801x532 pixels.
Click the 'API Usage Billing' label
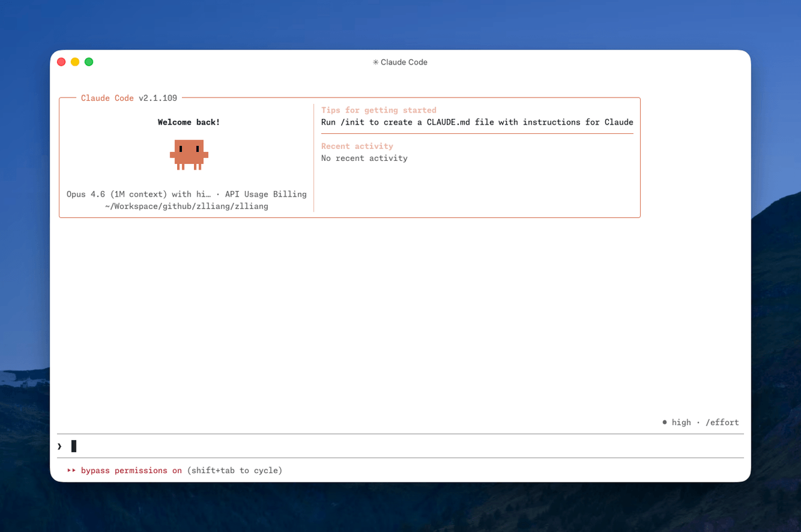coord(266,194)
